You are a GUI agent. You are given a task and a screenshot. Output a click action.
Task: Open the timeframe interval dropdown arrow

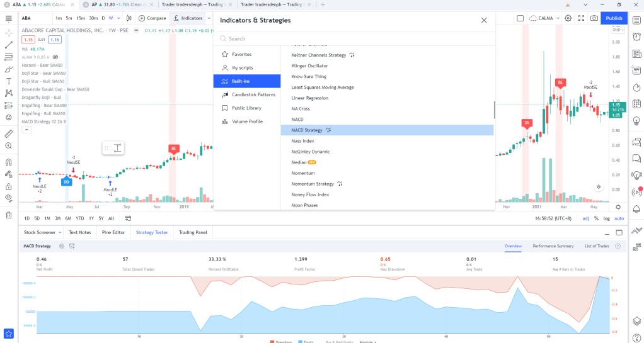[x=119, y=18]
